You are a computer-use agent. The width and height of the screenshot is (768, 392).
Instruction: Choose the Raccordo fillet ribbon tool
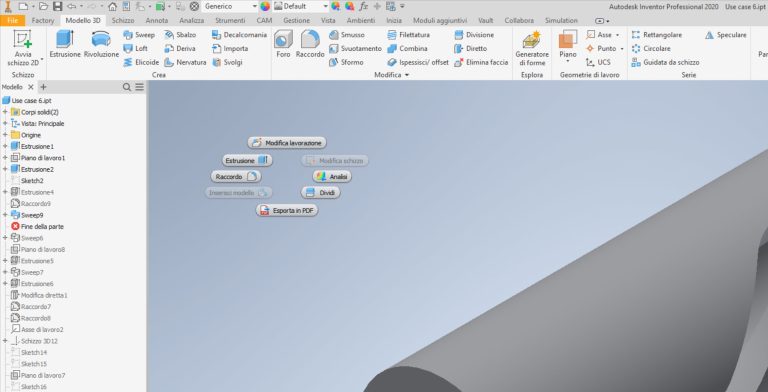point(310,44)
